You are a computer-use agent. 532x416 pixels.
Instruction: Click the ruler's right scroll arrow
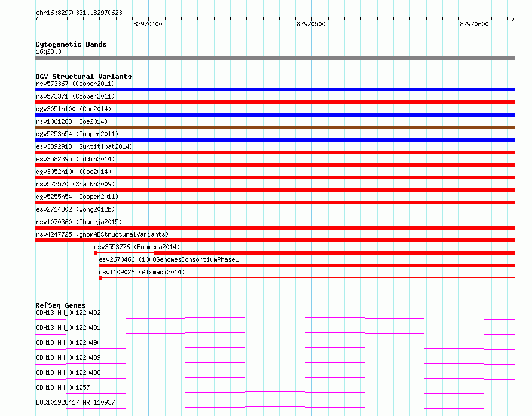[513, 19]
